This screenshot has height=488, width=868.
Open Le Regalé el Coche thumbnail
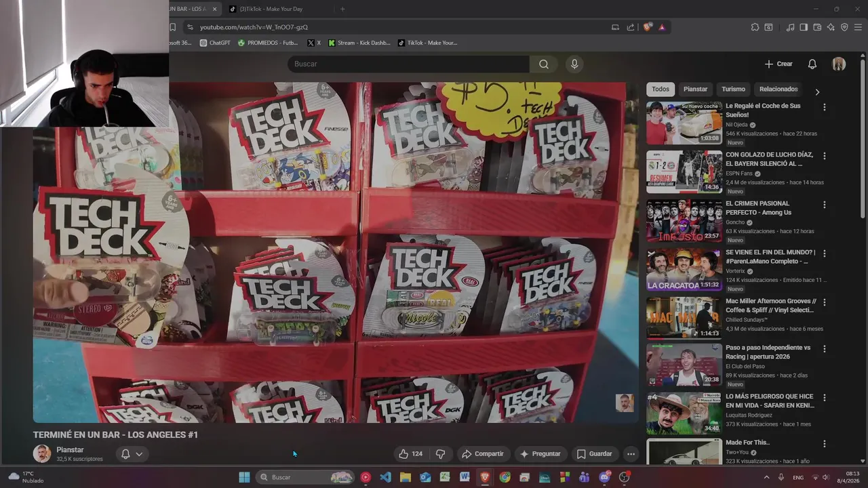684,123
